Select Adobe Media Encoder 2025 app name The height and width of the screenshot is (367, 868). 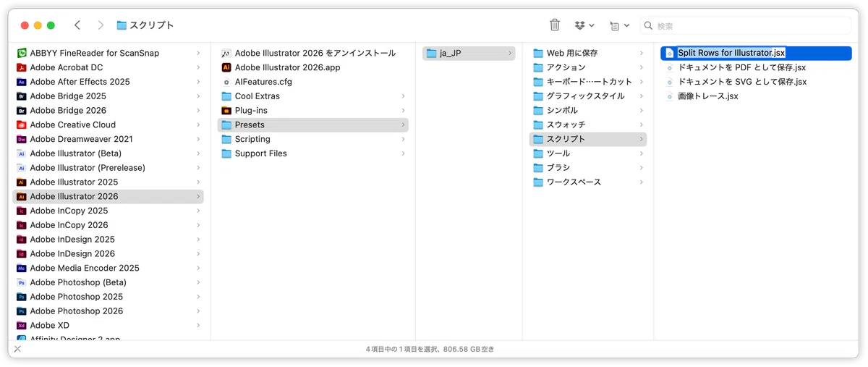tap(85, 268)
